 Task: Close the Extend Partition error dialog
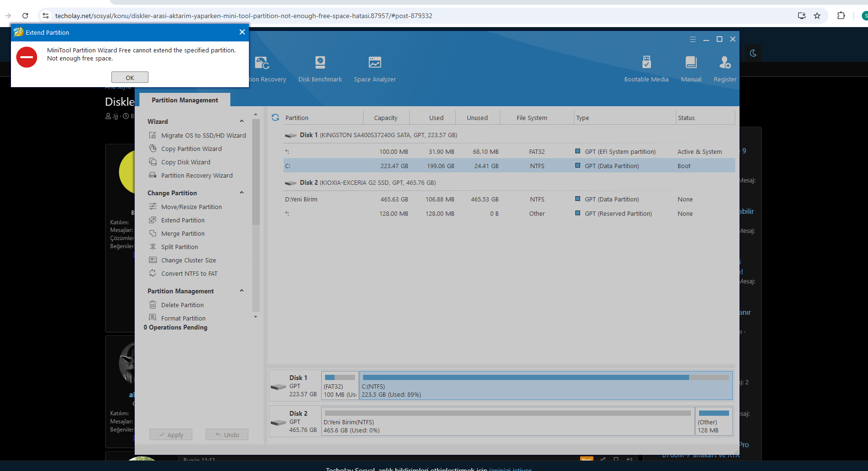[x=242, y=32]
